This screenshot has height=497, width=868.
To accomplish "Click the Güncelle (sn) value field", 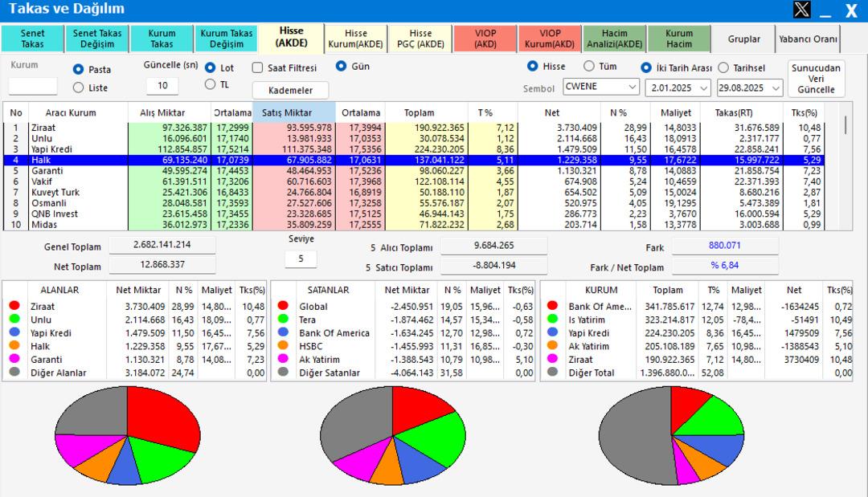I will click(x=162, y=86).
